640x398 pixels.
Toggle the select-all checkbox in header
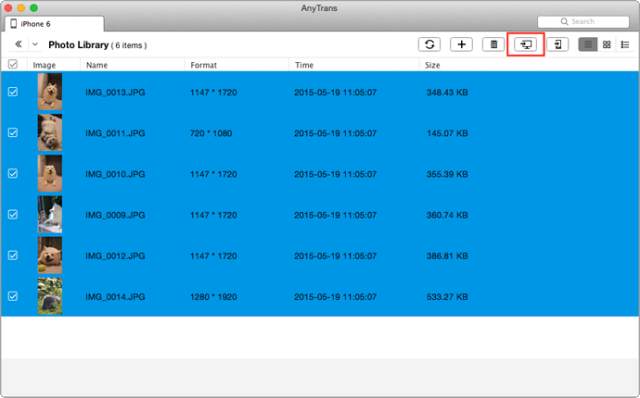tap(13, 64)
